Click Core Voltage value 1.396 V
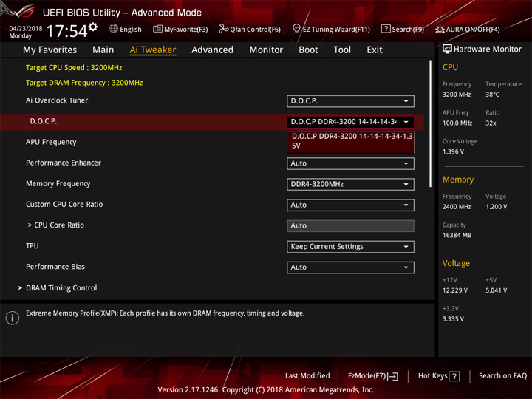This screenshot has height=399, width=532. coord(453,151)
